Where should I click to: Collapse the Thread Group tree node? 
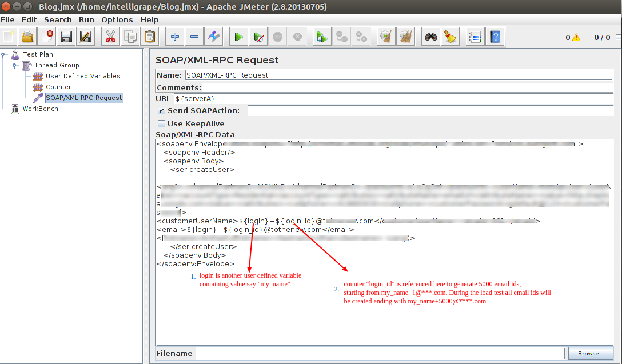[14, 65]
